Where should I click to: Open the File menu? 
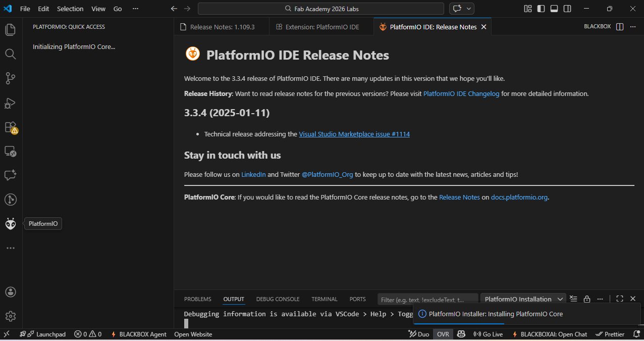click(25, 9)
